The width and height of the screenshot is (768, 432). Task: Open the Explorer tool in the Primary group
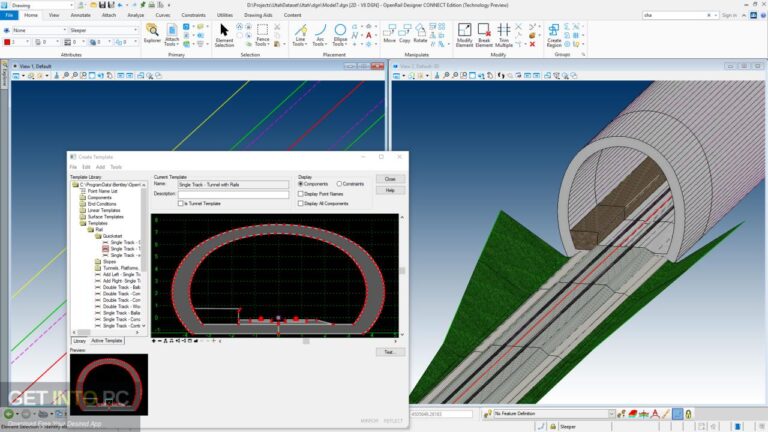coord(152,33)
